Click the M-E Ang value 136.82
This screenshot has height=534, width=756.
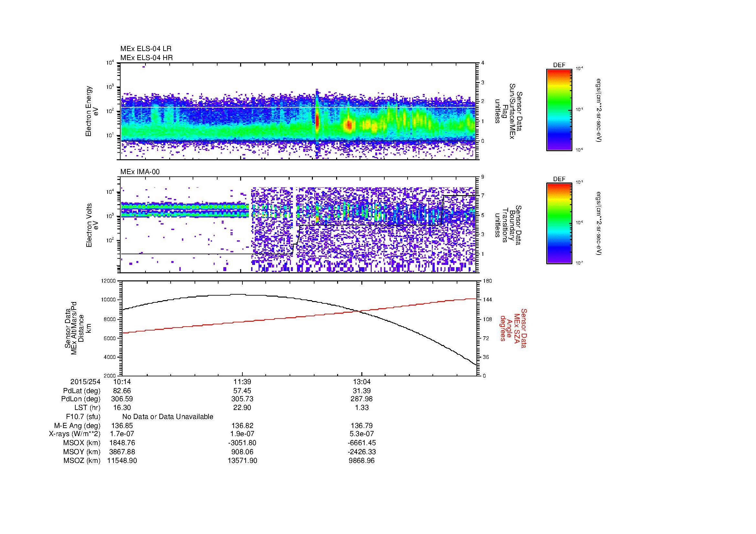tap(242, 426)
